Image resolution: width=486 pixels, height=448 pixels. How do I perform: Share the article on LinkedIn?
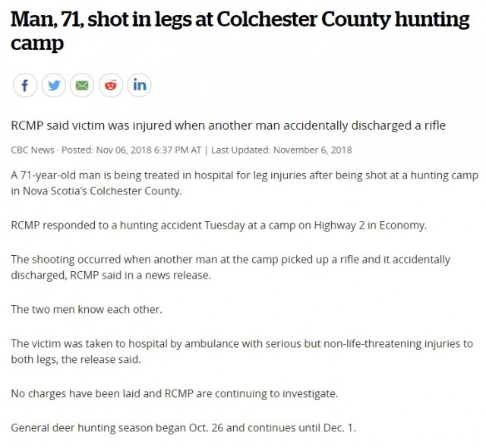click(139, 85)
